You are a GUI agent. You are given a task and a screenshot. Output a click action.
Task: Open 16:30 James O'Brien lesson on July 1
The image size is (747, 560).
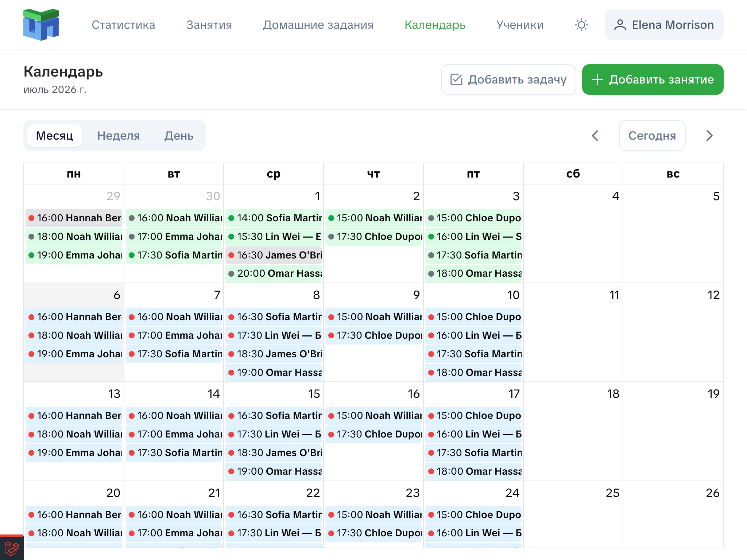274,255
